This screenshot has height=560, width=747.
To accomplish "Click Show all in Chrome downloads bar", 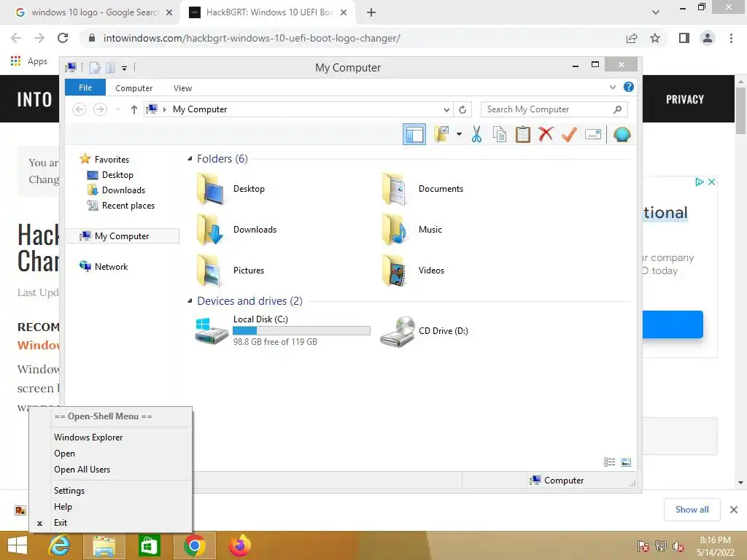I will 692,510.
